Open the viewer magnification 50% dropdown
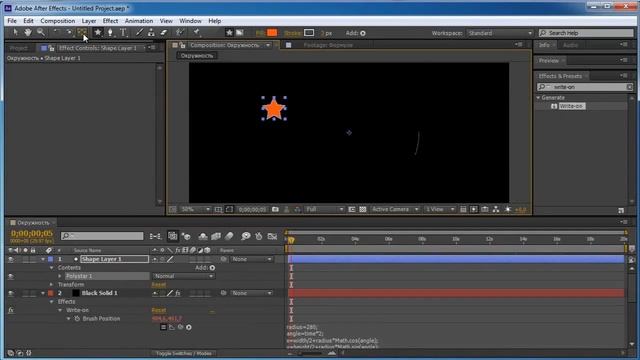The width and height of the screenshot is (640, 360). (x=195, y=209)
